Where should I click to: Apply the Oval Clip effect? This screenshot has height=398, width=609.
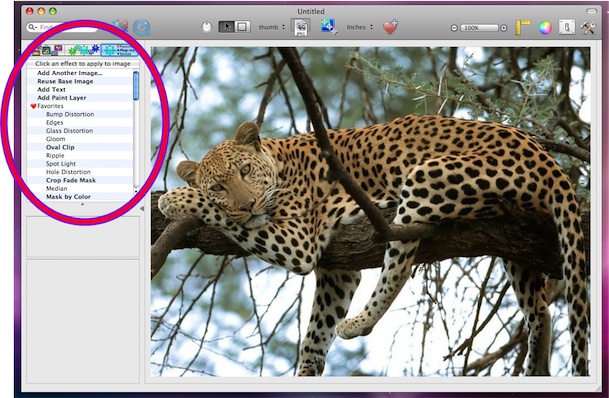[x=60, y=147]
